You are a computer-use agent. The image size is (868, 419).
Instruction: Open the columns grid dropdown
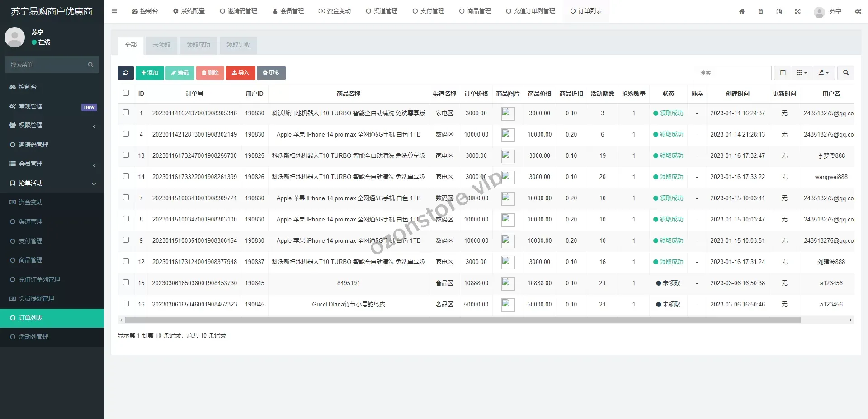pyautogui.click(x=802, y=73)
